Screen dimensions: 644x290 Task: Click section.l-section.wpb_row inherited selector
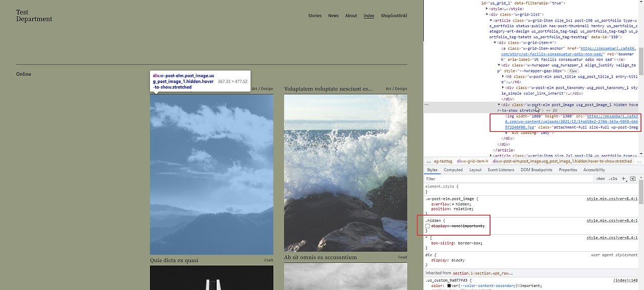click(482, 273)
